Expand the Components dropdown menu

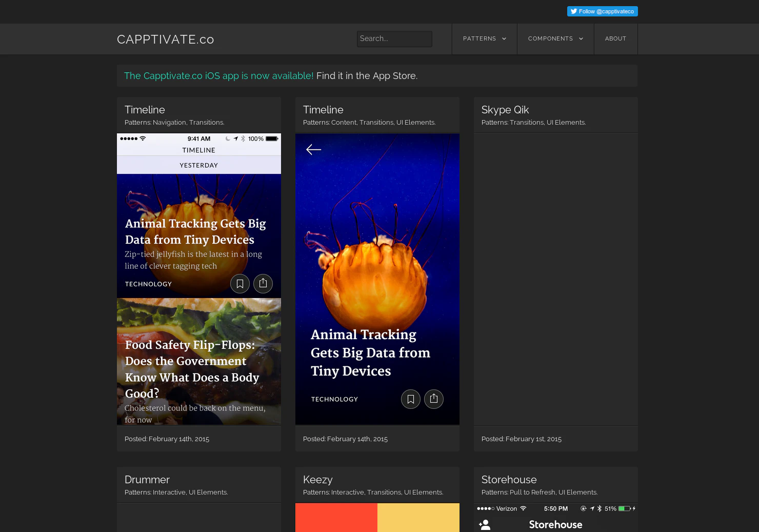pyautogui.click(x=555, y=39)
